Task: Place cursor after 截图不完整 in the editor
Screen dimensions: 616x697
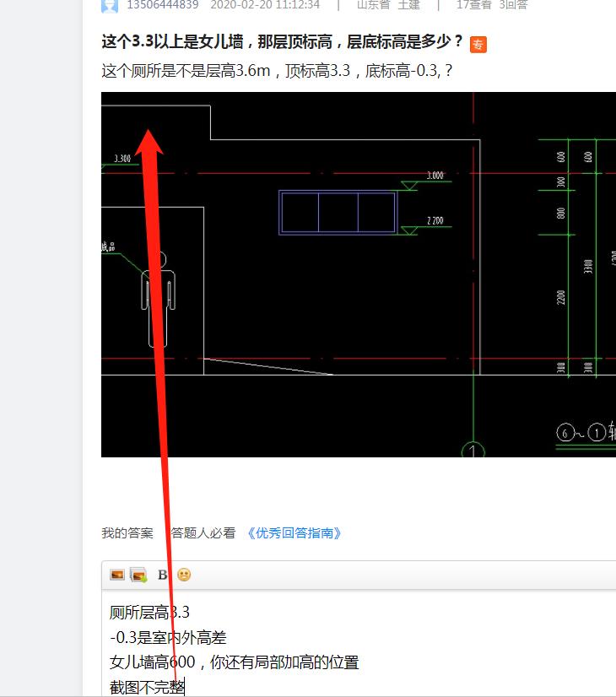Action: coord(185,687)
